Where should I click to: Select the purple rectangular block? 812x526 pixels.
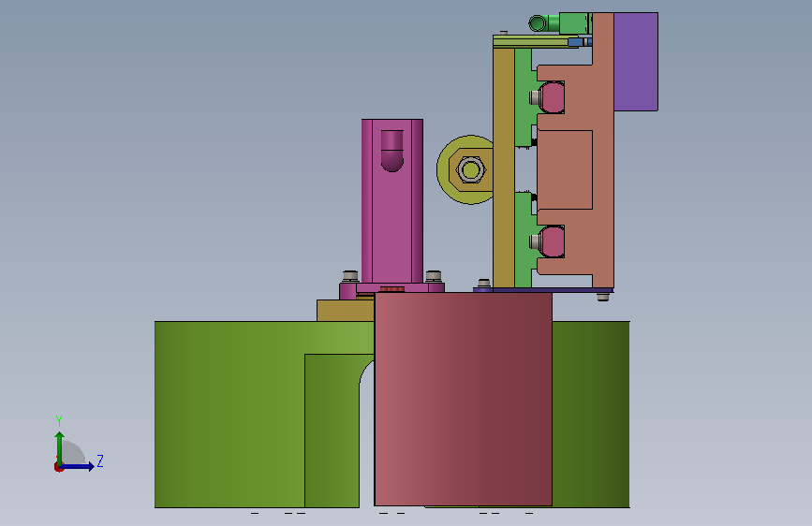click(636, 62)
